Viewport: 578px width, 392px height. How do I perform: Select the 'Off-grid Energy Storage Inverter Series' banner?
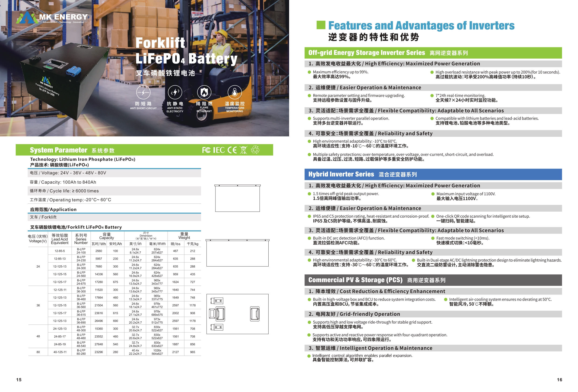click(433, 53)
